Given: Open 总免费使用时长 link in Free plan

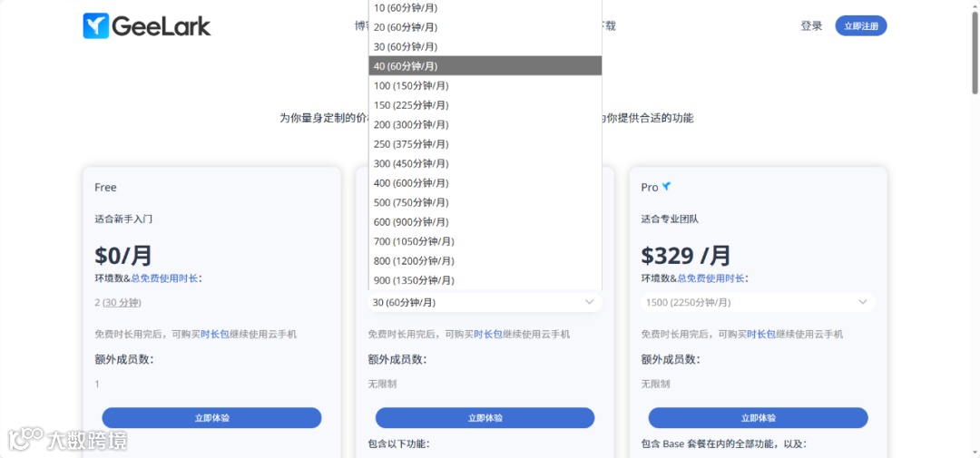Looking at the screenshot, I should 164,278.
